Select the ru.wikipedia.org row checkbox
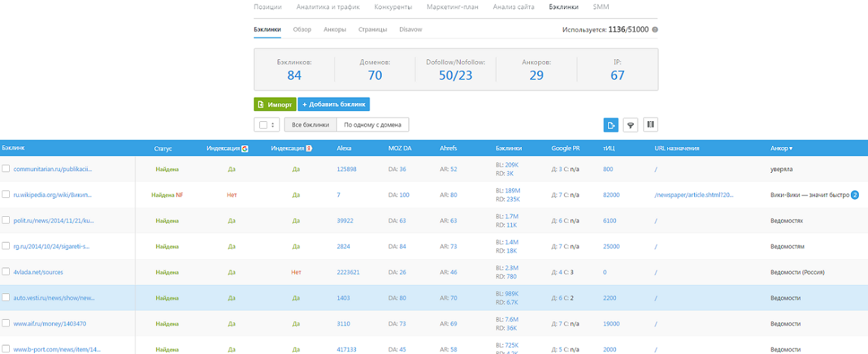This screenshot has height=354, width=868. pos(6,195)
